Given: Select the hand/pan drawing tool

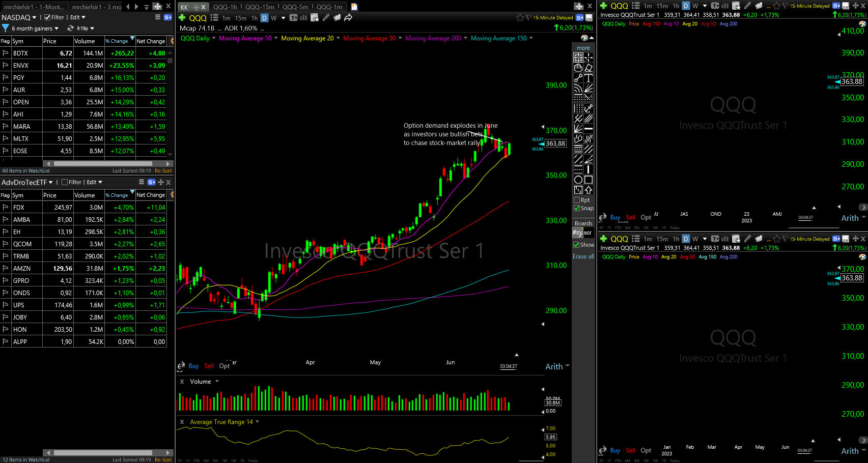Looking at the screenshot, I should [578, 68].
